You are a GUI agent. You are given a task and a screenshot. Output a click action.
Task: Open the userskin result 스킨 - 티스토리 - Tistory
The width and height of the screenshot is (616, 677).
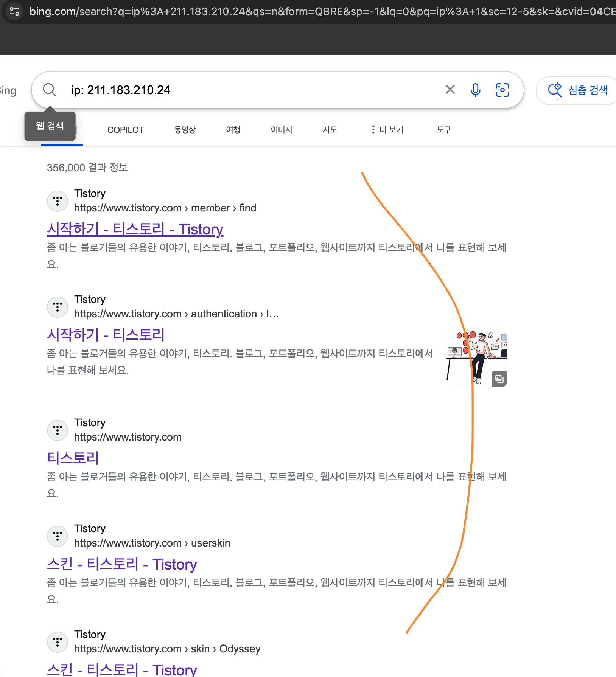122,564
